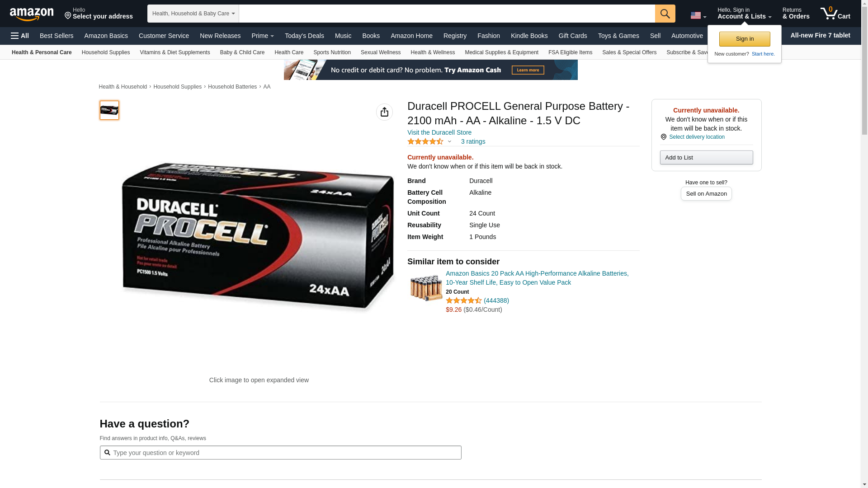
Task: Click the question or keyword search field
Action: click(x=280, y=453)
